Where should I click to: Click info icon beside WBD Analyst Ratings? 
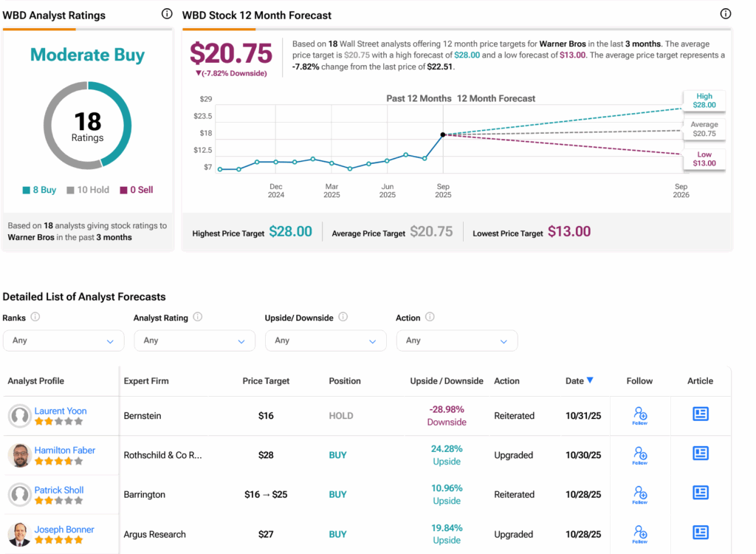point(166,14)
